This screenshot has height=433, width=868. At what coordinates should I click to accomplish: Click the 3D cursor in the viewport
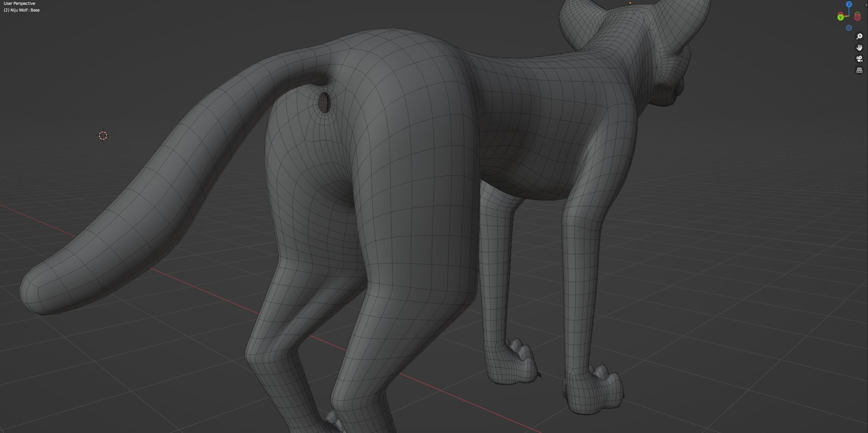tap(103, 135)
